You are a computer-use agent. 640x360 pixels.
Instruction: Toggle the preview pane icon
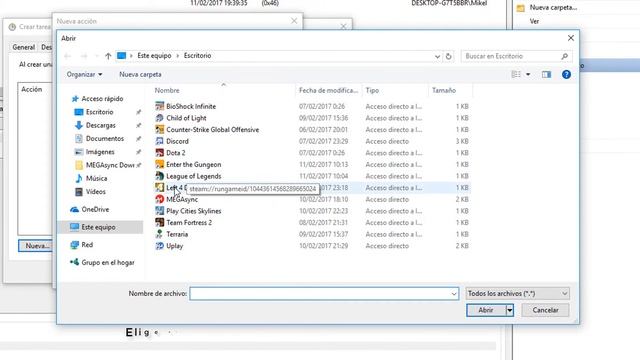546,74
